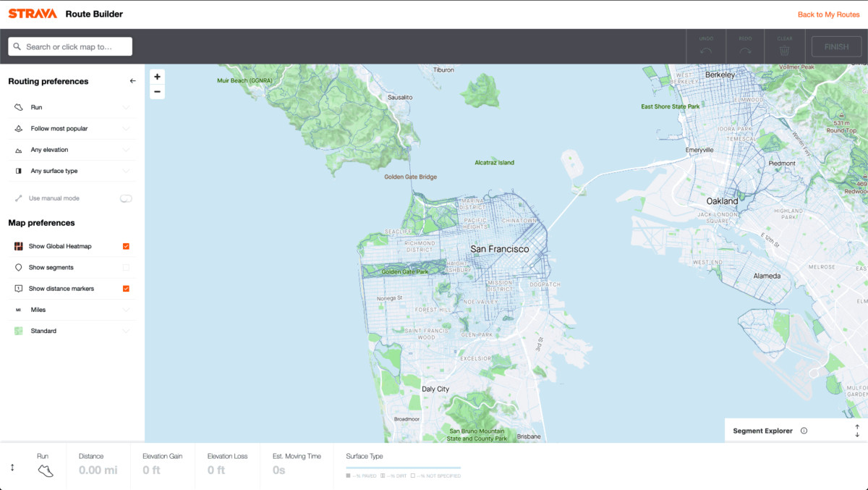Image resolution: width=868 pixels, height=490 pixels.
Task: Click the Est. Moving Time stat
Action: 297,463
